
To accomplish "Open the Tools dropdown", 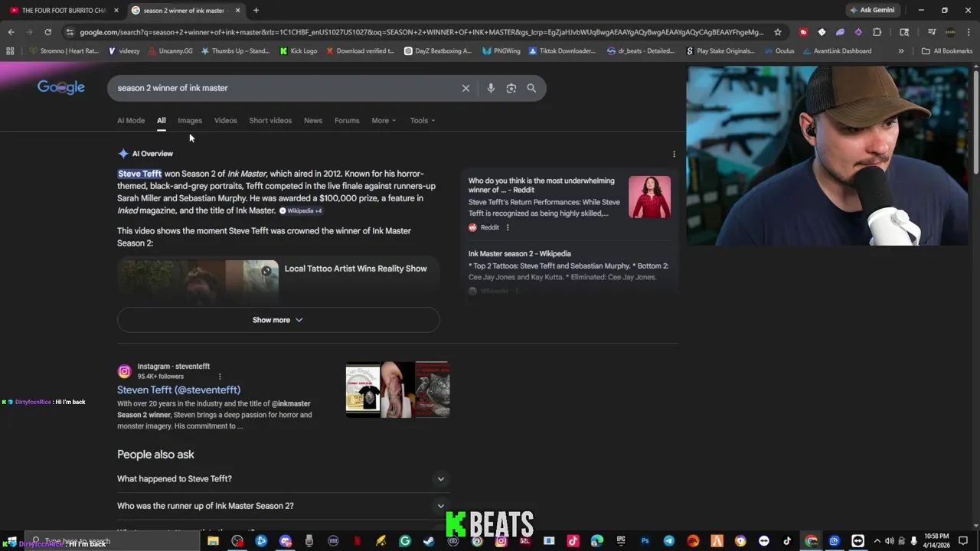I will point(422,120).
